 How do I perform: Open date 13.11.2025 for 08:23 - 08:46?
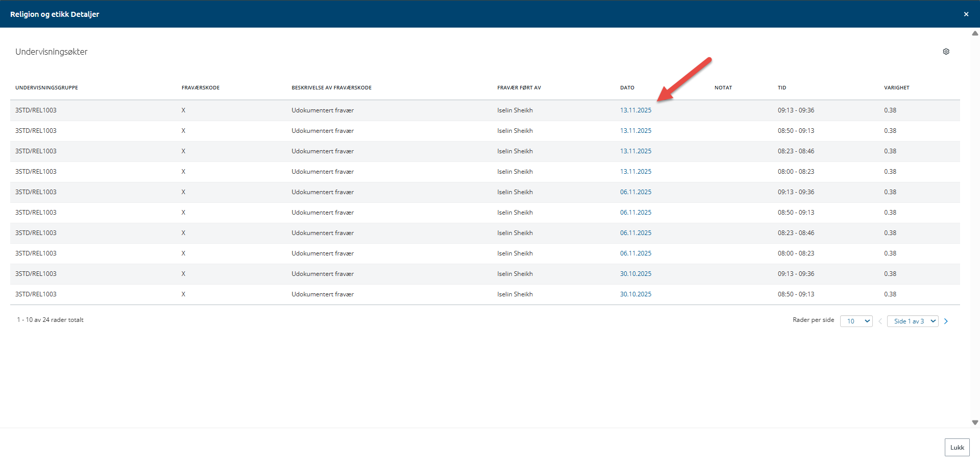point(635,151)
